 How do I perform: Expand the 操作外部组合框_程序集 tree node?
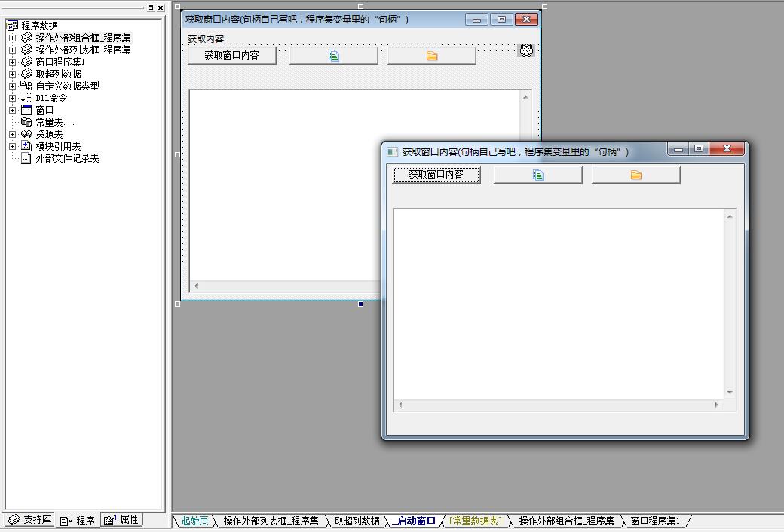coord(12,38)
